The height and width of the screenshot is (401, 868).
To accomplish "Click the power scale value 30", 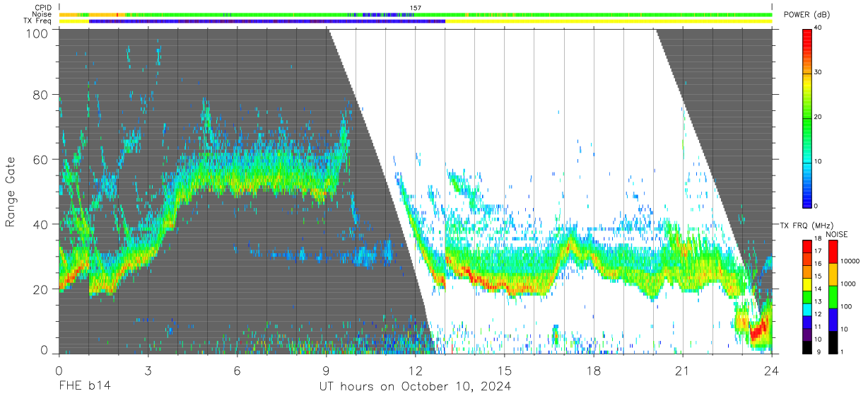I will pos(817,73).
